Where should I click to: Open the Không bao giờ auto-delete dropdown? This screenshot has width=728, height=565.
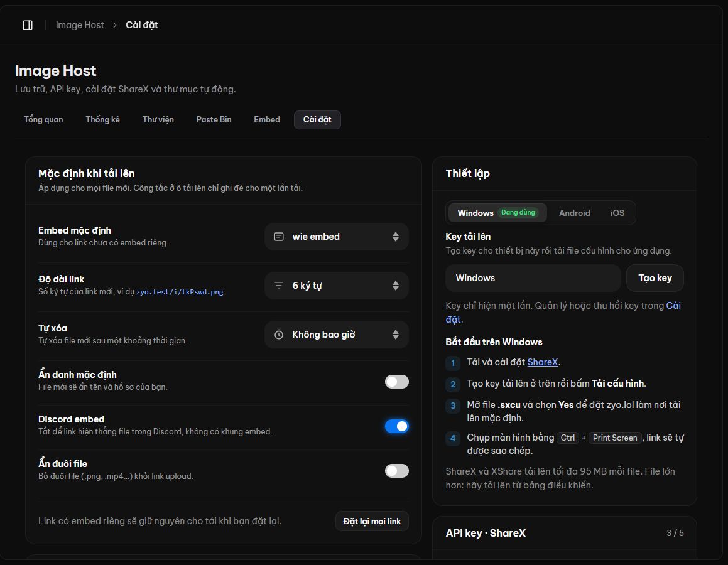pos(337,335)
